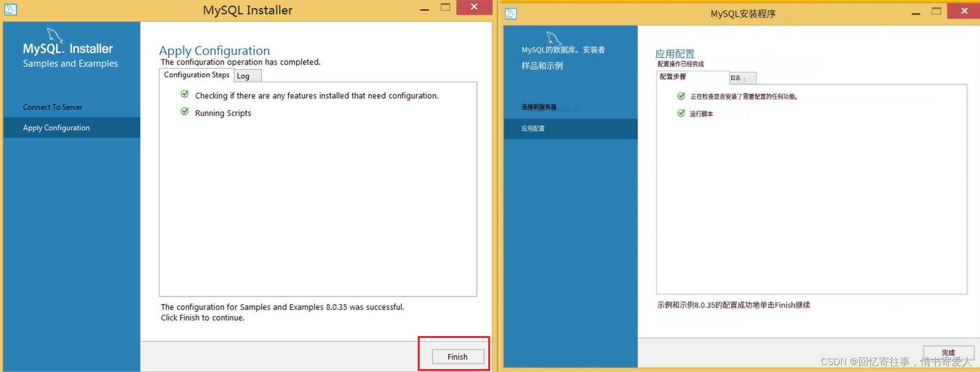Viewport: 980px width, 372px height.
Task: Click the dolphin logo in the Chinese installer sidebar
Action: [553, 38]
